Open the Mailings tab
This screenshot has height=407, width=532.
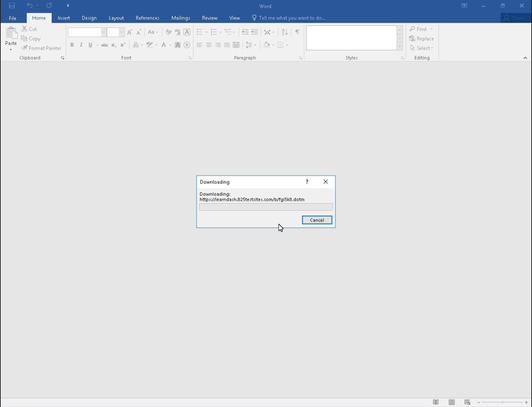pyautogui.click(x=180, y=18)
